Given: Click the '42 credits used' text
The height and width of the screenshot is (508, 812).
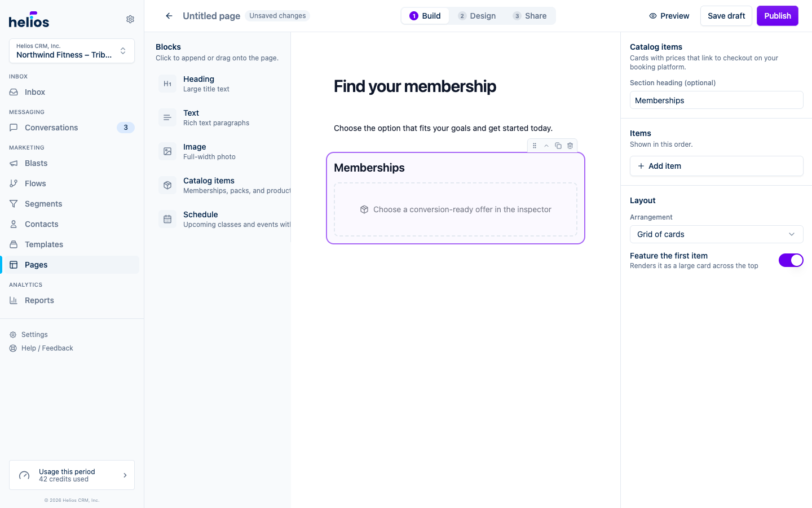Looking at the screenshot, I should coord(64,479).
